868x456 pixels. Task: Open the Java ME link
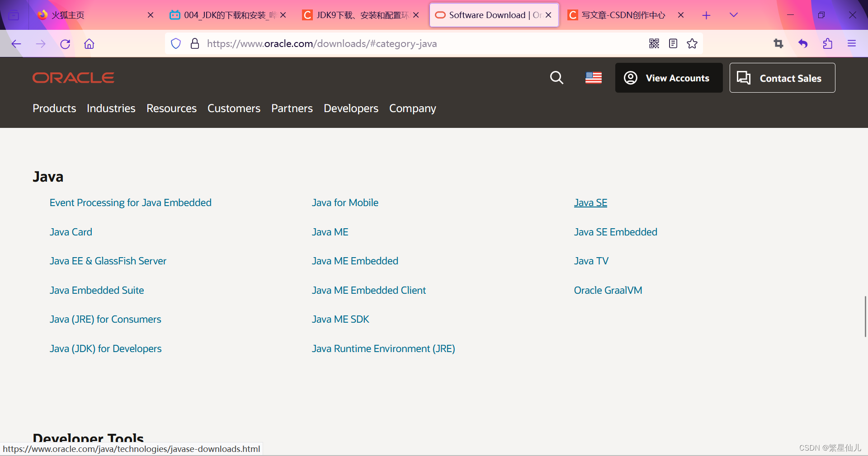pyautogui.click(x=330, y=232)
